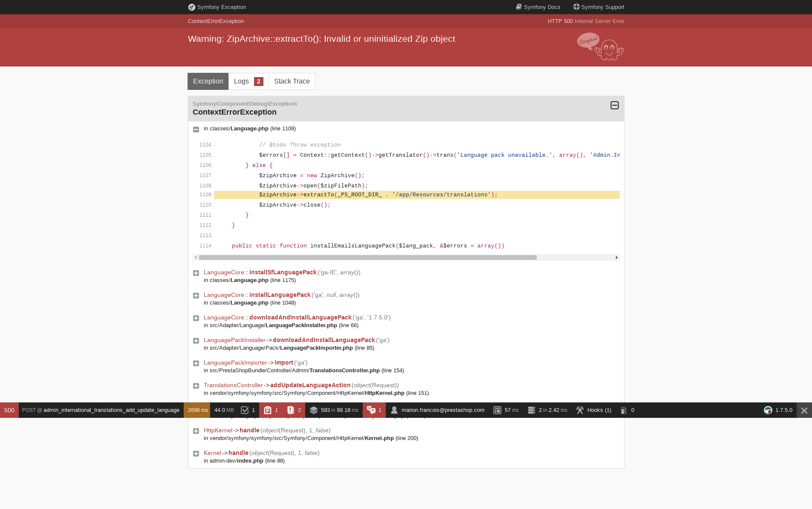The image size is (812, 509).
Task: Click the translation icon in toolbar
Action: [x=371, y=410]
